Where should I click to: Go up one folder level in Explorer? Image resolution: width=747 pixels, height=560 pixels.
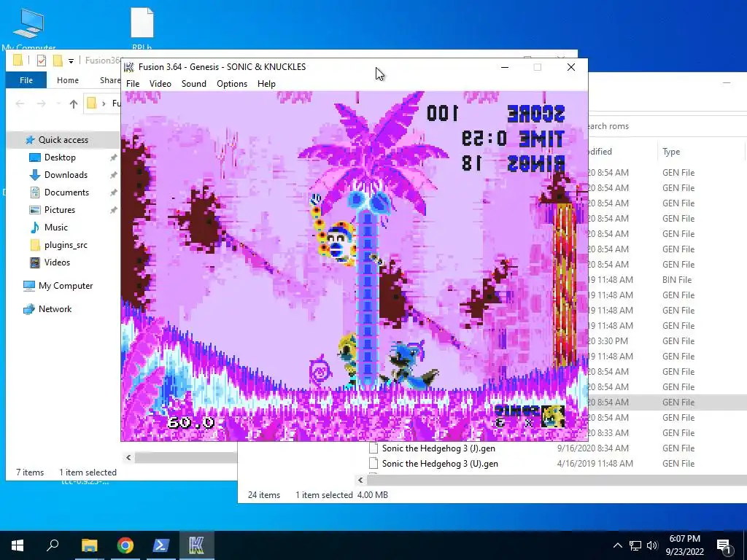[74, 104]
